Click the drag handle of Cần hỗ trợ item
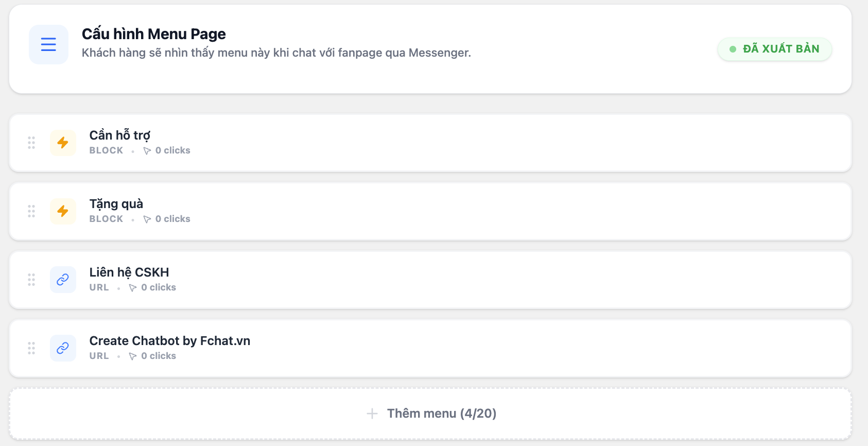The width and height of the screenshot is (868, 446). tap(31, 143)
